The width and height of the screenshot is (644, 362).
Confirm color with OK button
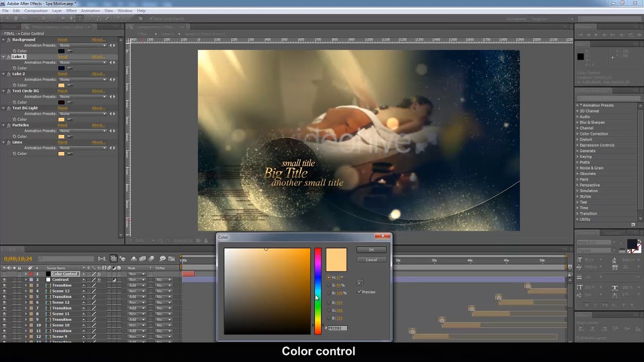[x=371, y=250]
